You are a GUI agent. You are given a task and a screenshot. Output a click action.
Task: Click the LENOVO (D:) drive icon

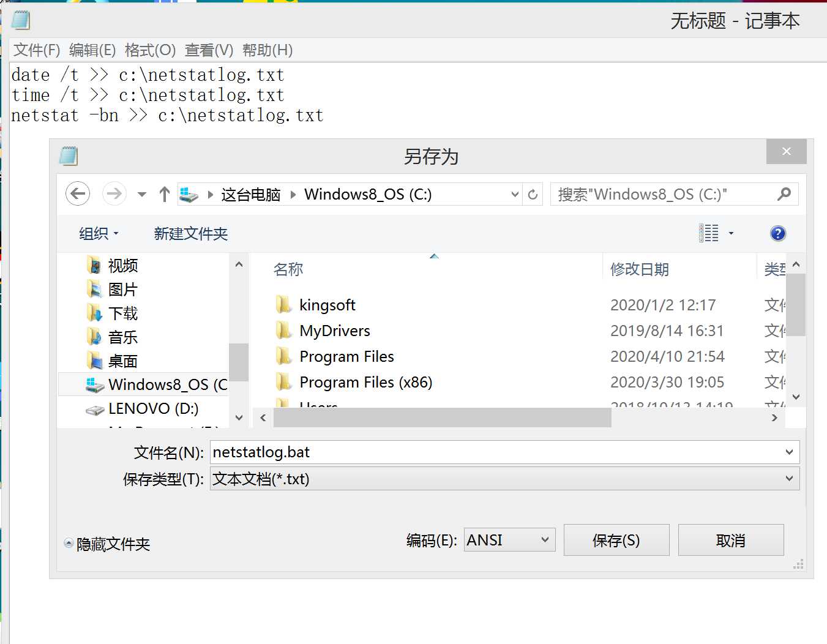click(95, 410)
